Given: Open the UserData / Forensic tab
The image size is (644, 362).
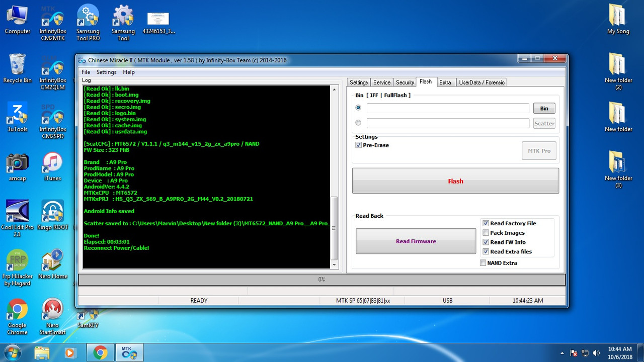Looking at the screenshot, I should (x=481, y=82).
